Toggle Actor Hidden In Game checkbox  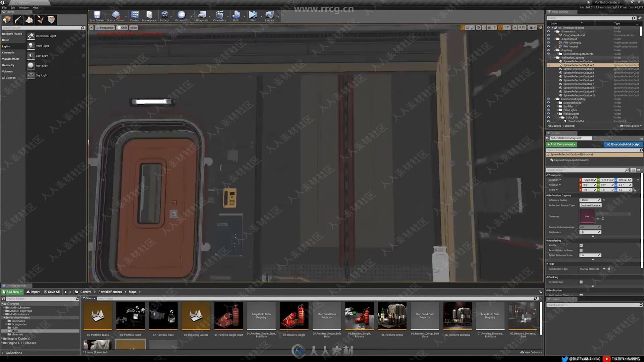point(581,250)
